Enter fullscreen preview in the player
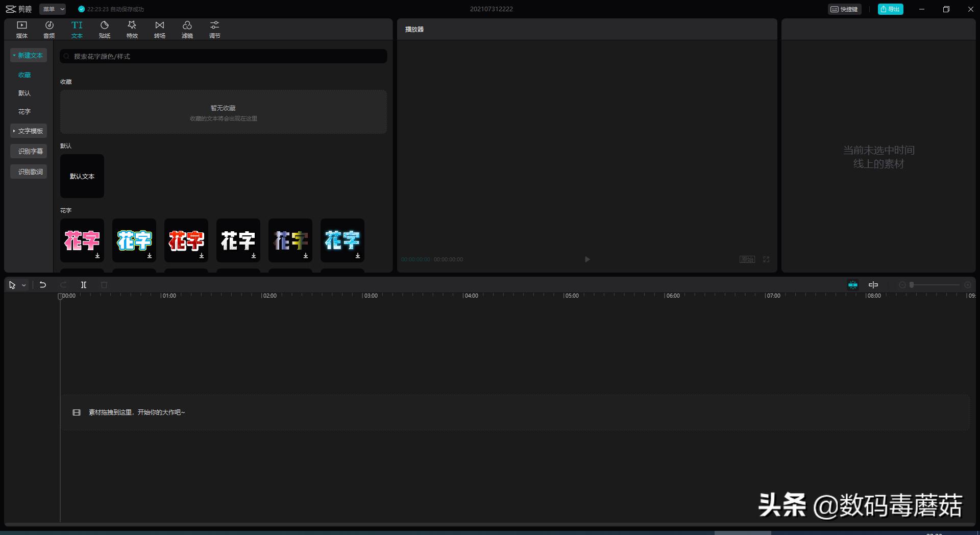 pos(766,259)
